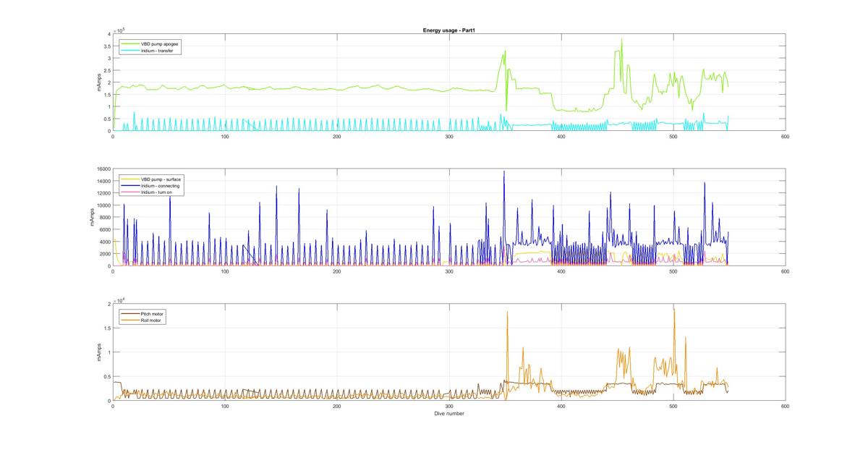The height and width of the screenshot is (450, 868).
Task: Click the brown line sample in bottom legend
Action: tap(130, 313)
